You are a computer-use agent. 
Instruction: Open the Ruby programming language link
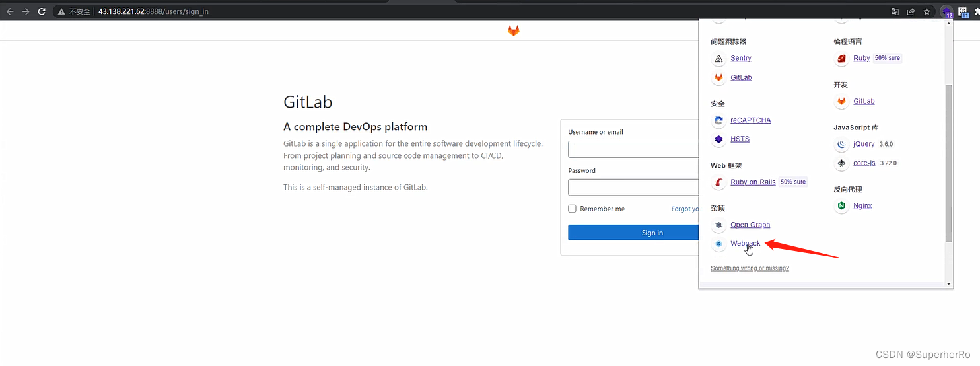coord(861,58)
